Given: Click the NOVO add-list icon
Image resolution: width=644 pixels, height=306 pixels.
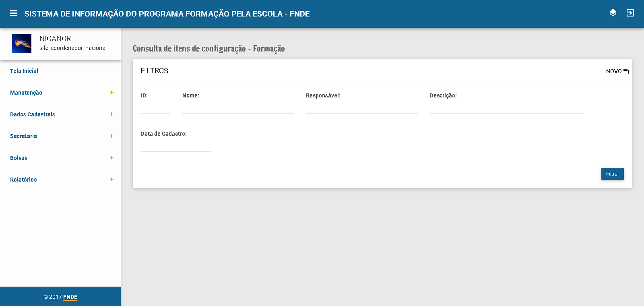Looking at the screenshot, I should pos(626,71).
